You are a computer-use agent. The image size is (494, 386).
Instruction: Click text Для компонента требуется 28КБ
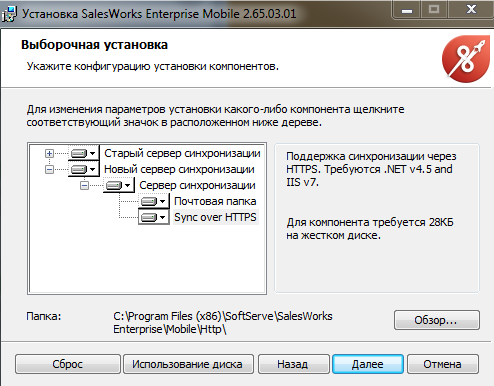370,229
